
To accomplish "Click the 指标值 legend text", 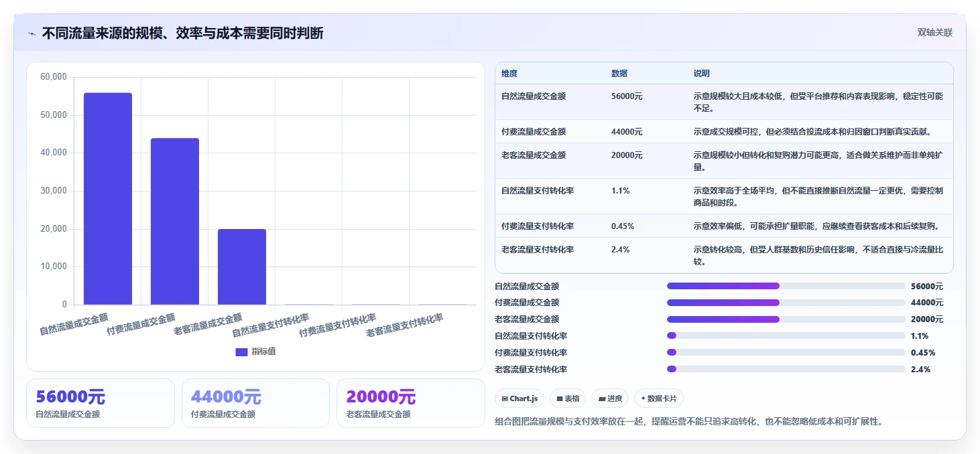I will (263, 352).
